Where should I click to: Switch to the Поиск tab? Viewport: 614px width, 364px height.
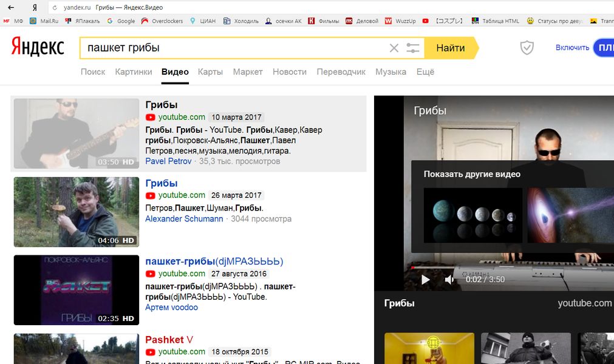pyautogui.click(x=93, y=72)
